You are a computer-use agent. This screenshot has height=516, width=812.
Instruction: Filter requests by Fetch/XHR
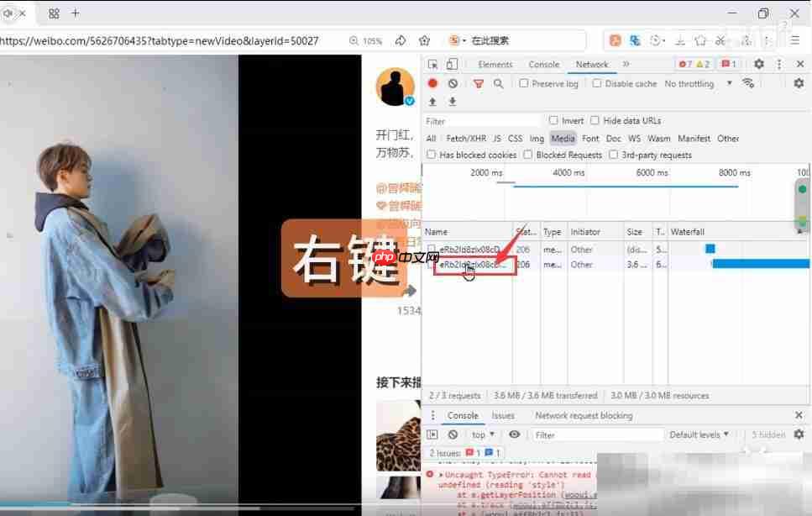466,139
